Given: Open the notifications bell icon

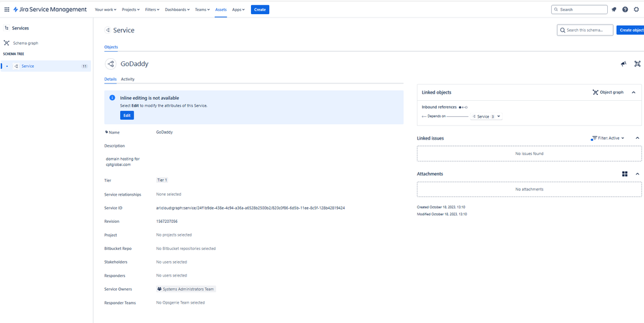Looking at the screenshot, I should coord(614,10).
